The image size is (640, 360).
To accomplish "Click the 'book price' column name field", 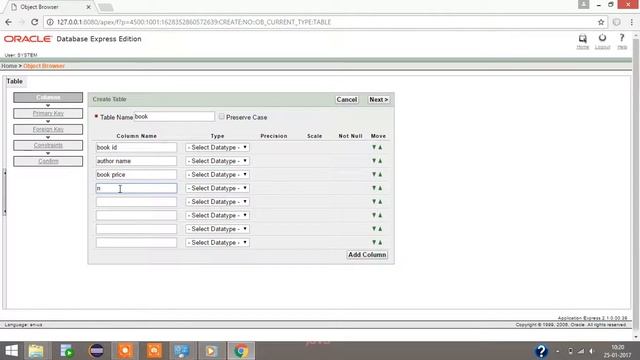I will pos(136,174).
